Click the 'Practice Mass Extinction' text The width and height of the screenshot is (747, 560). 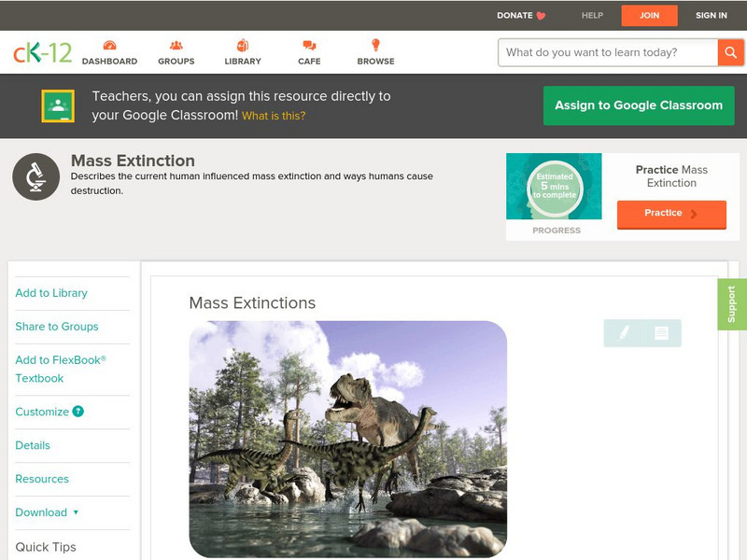tap(671, 176)
